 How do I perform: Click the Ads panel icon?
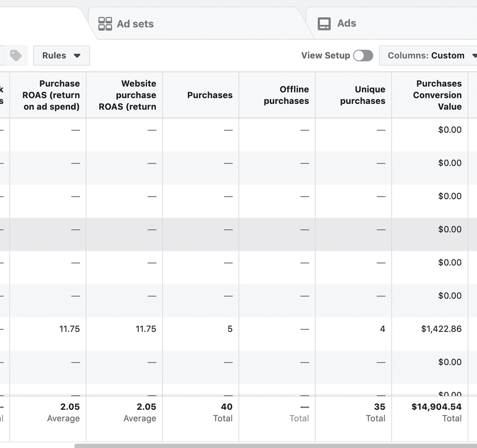(x=324, y=24)
